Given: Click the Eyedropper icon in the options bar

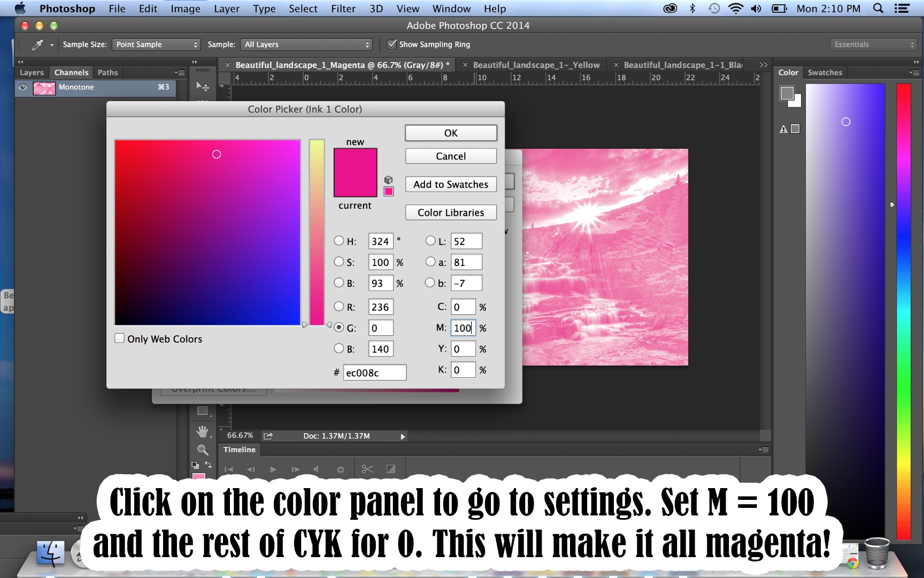Looking at the screenshot, I should point(37,44).
